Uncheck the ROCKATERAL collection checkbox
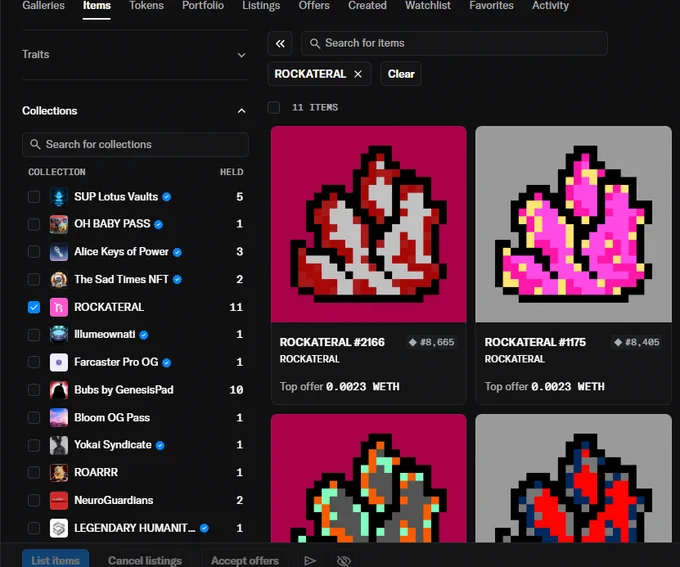Viewport: 680px width, 567px height. click(x=34, y=307)
